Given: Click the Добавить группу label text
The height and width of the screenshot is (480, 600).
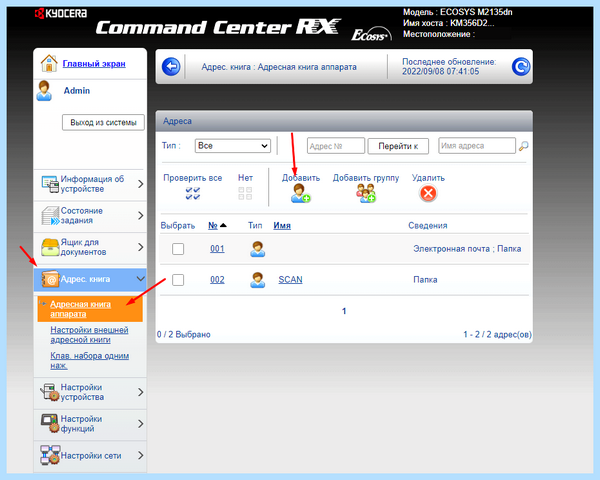Looking at the screenshot, I should click(x=366, y=178).
